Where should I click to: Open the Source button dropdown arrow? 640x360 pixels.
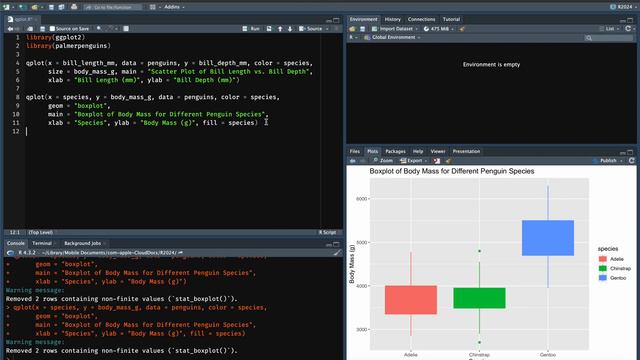pos(327,29)
